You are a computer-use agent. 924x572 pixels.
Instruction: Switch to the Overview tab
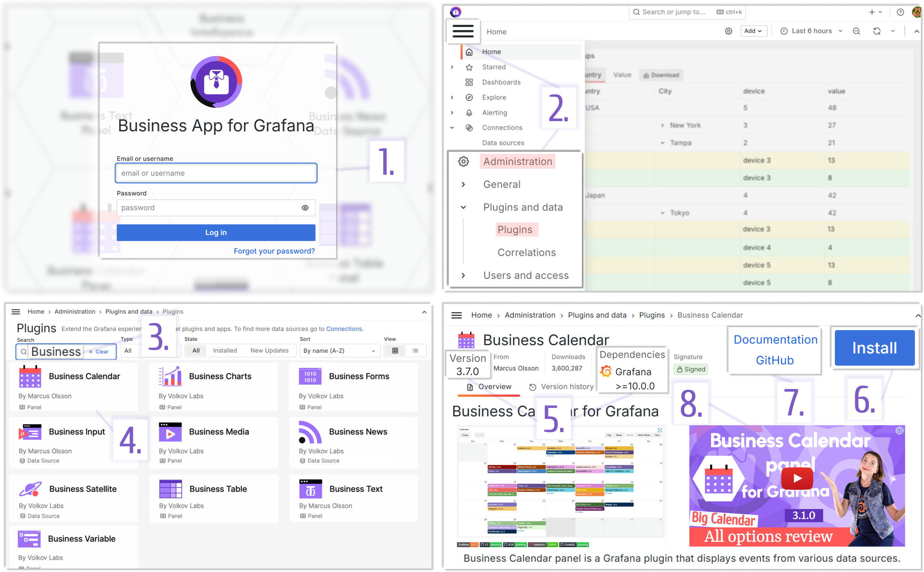(489, 387)
